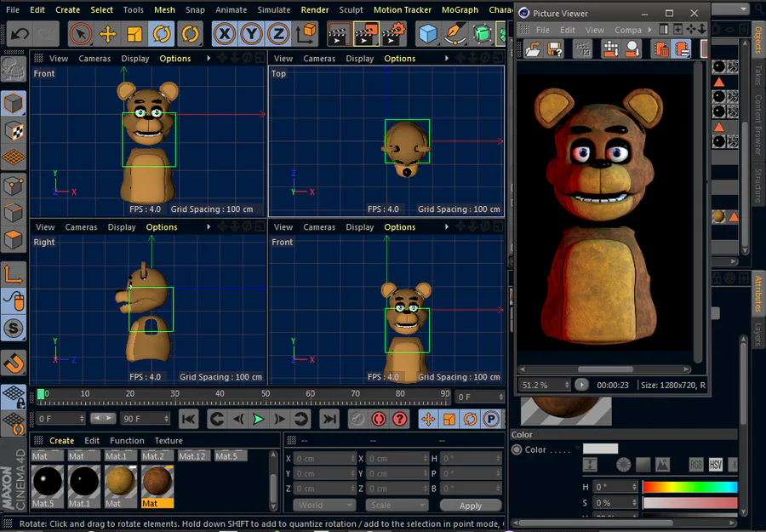The image size is (766, 532).
Task: Click the Render View clapperboard icon
Action: point(338,34)
